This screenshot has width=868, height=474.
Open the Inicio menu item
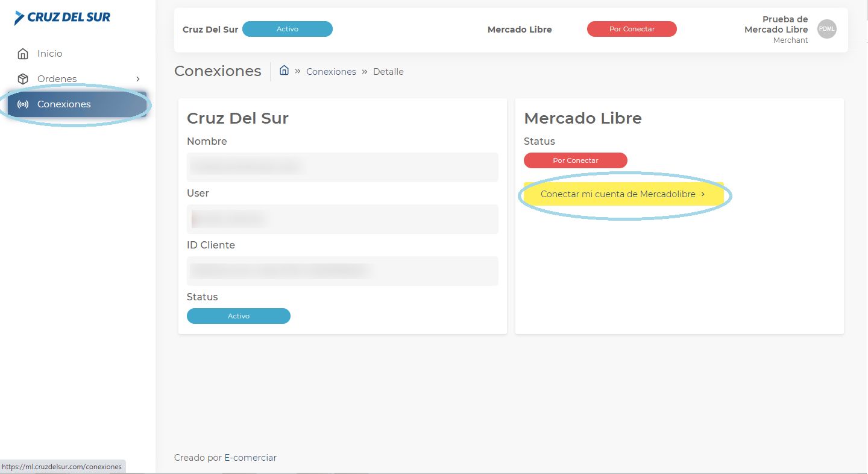(x=49, y=54)
